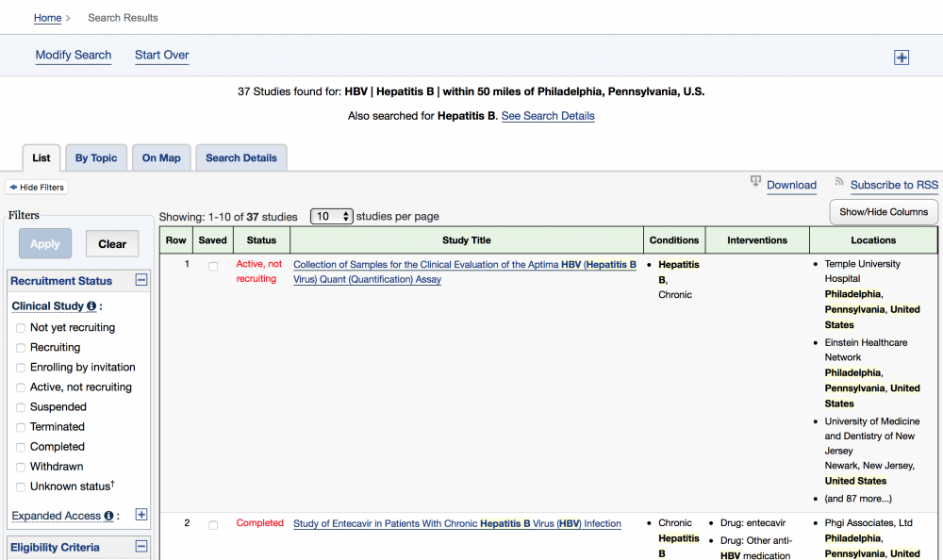Check the Recruiting filter checkbox

[21, 348]
